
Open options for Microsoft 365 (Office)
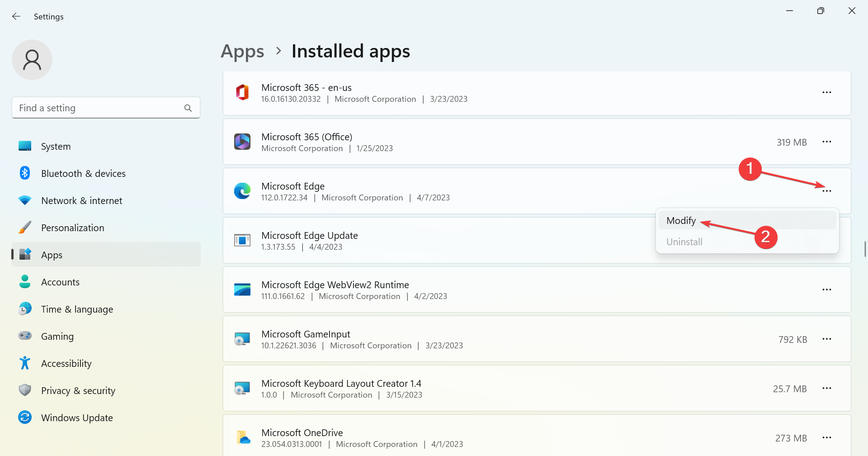point(827,142)
